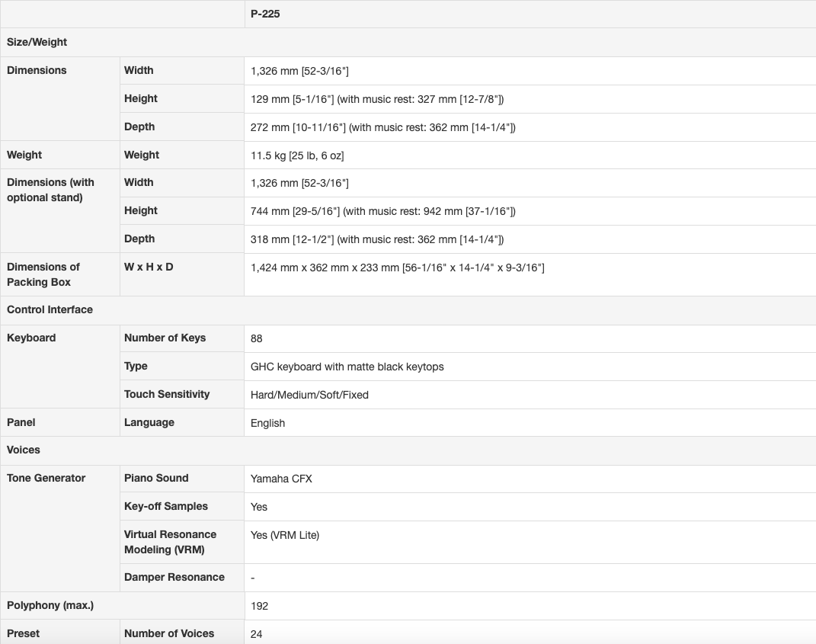Select the 272 mm depth value
The width and height of the screenshot is (816, 644).
tap(382, 127)
